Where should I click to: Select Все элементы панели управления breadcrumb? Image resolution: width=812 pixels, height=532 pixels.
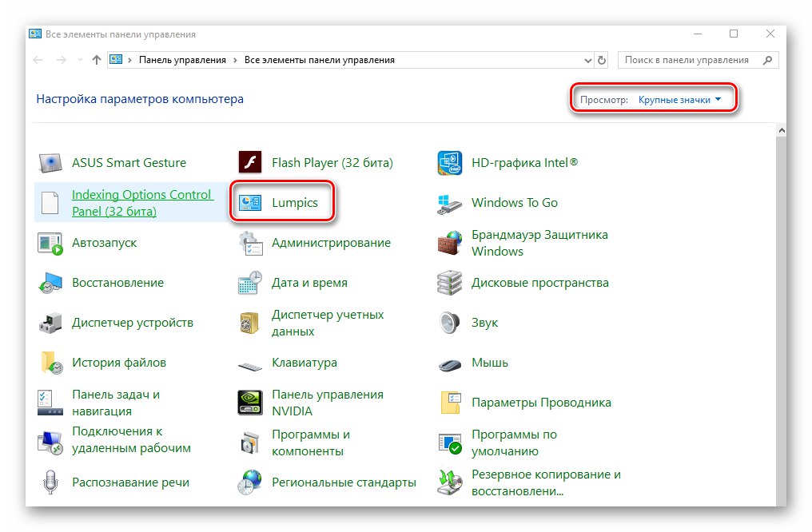click(320, 60)
